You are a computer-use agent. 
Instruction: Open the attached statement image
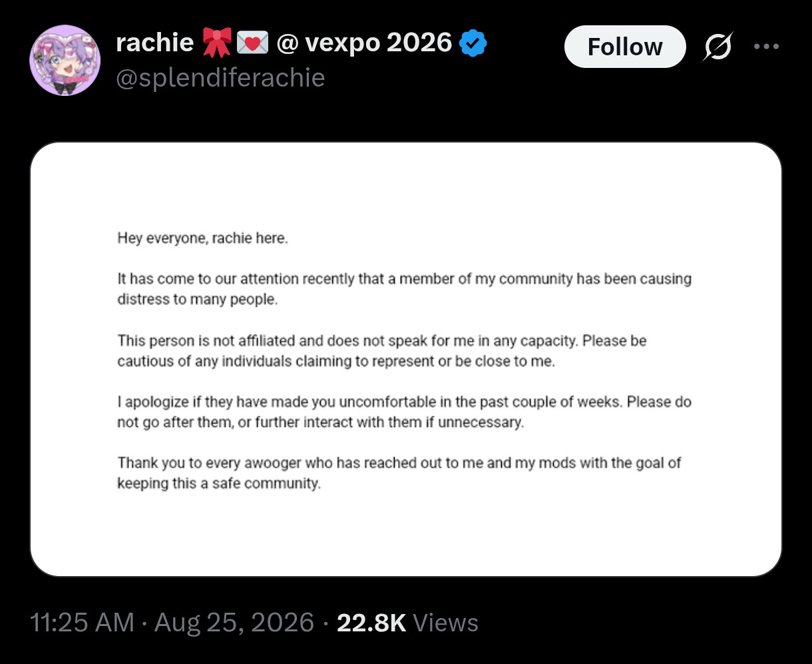pyautogui.click(x=406, y=360)
